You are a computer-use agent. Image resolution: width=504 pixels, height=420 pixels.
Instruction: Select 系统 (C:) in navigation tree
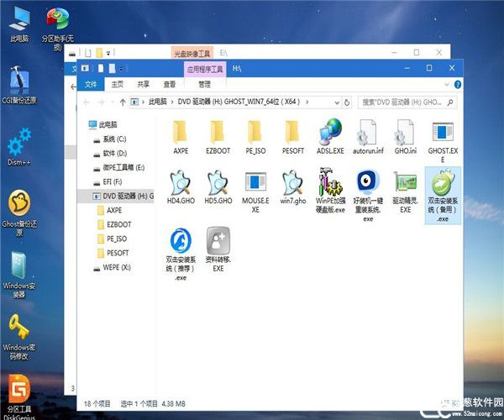[x=113, y=139]
